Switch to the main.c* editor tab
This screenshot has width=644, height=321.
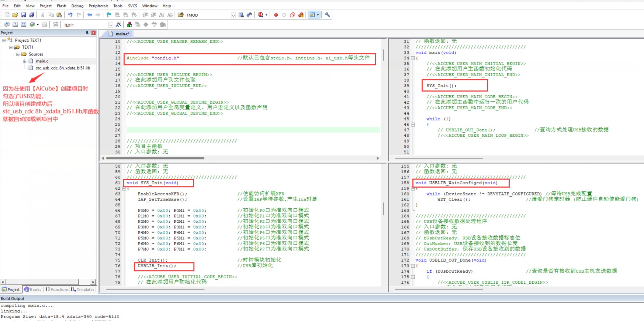119,34
